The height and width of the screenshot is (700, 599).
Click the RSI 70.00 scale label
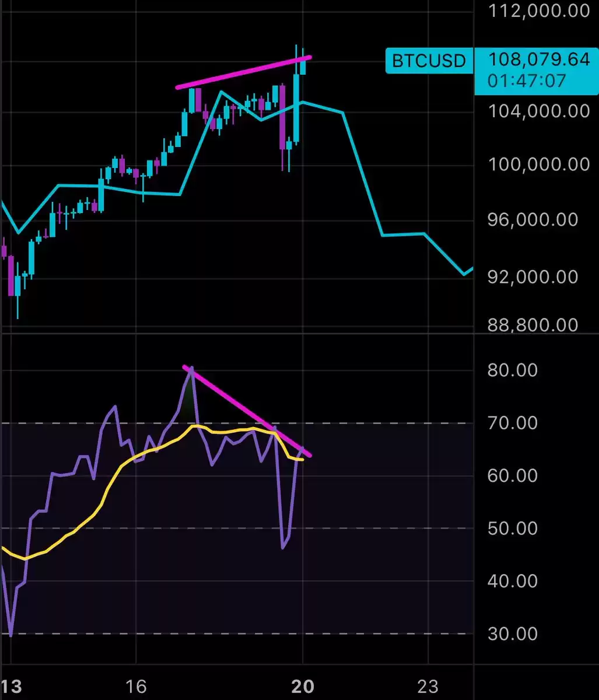coord(513,423)
